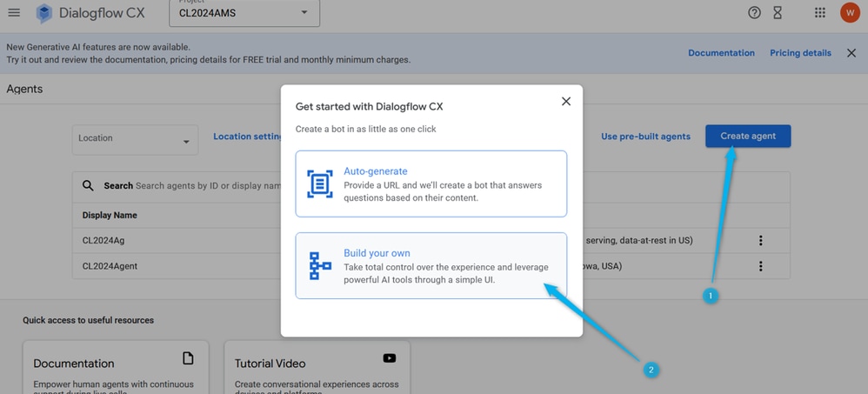Click the Display Name column header

(110, 215)
